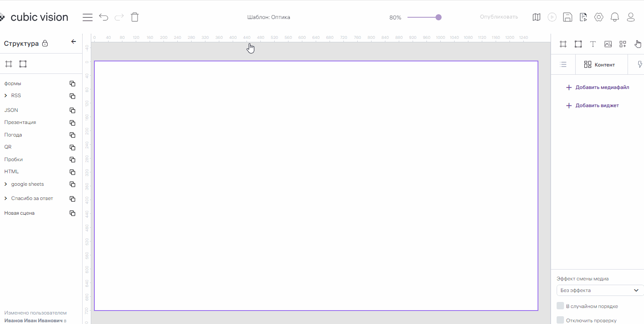This screenshot has width=644, height=324.
Task: Open the settings gear icon
Action: click(x=599, y=17)
